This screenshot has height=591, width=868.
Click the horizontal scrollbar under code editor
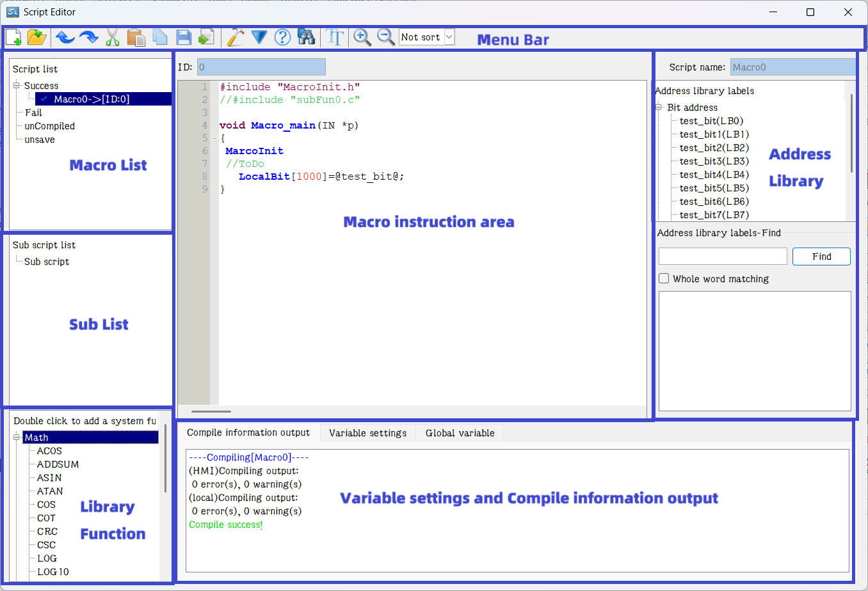coord(211,411)
